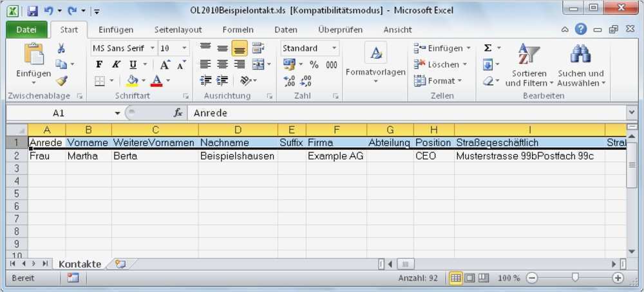Click the AutoSum sigma icon

tap(488, 48)
